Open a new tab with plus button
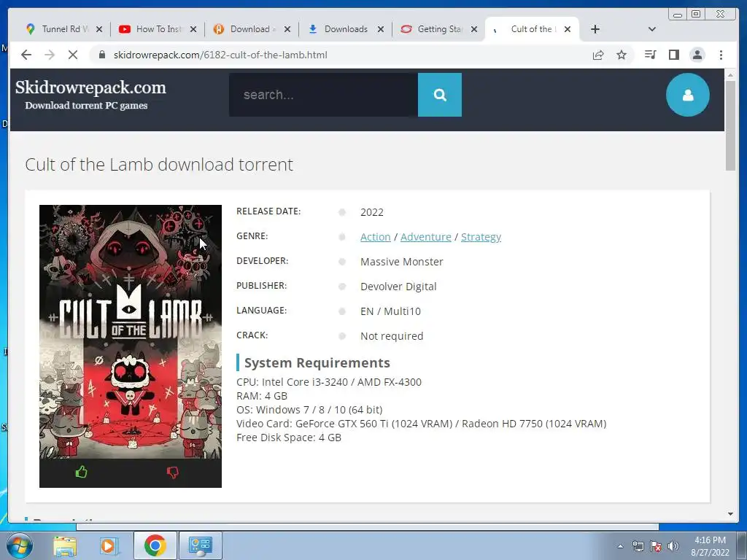Image resolution: width=747 pixels, height=560 pixels. click(x=595, y=29)
